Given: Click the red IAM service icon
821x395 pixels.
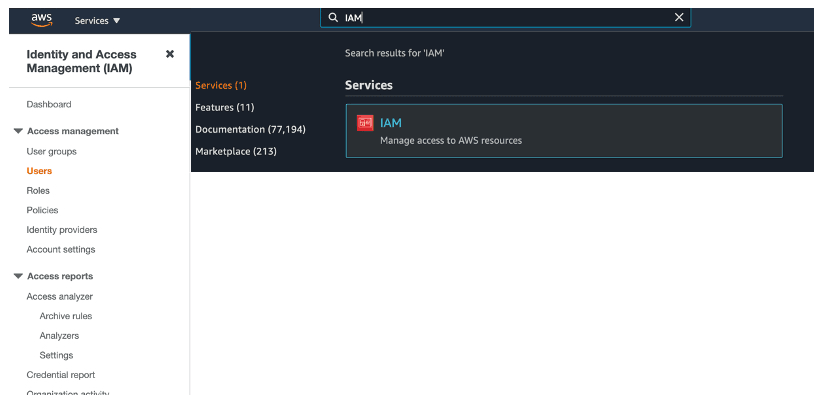Looking at the screenshot, I should pyautogui.click(x=365, y=123).
